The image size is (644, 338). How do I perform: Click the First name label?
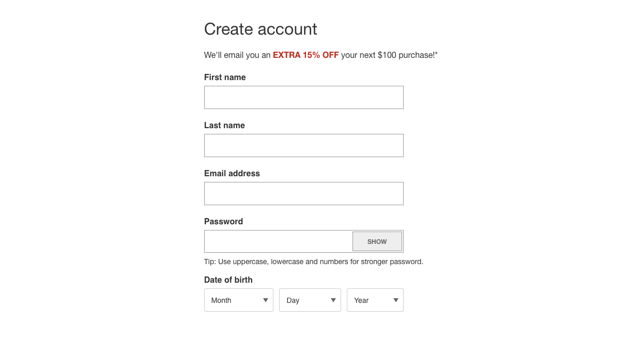click(225, 78)
